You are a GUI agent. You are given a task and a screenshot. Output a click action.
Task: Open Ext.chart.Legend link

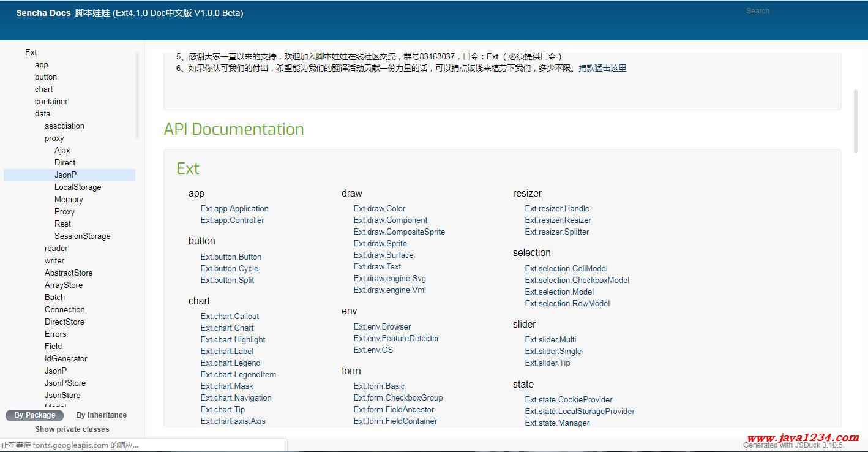pyautogui.click(x=231, y=363)
